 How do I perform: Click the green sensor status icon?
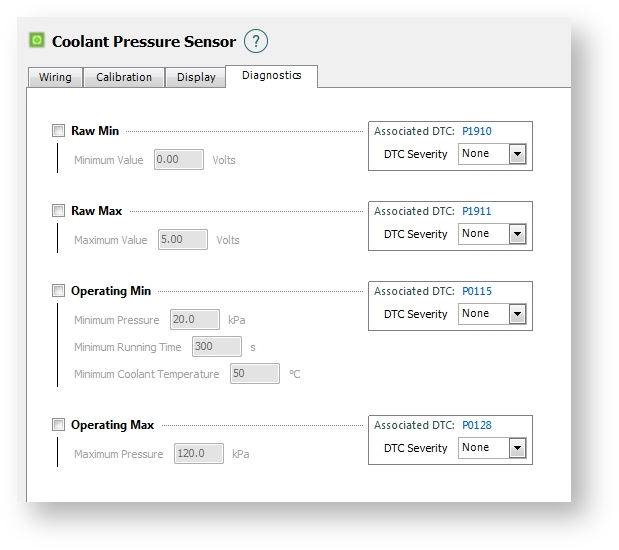pyautogui.click(x=37, y=41)
